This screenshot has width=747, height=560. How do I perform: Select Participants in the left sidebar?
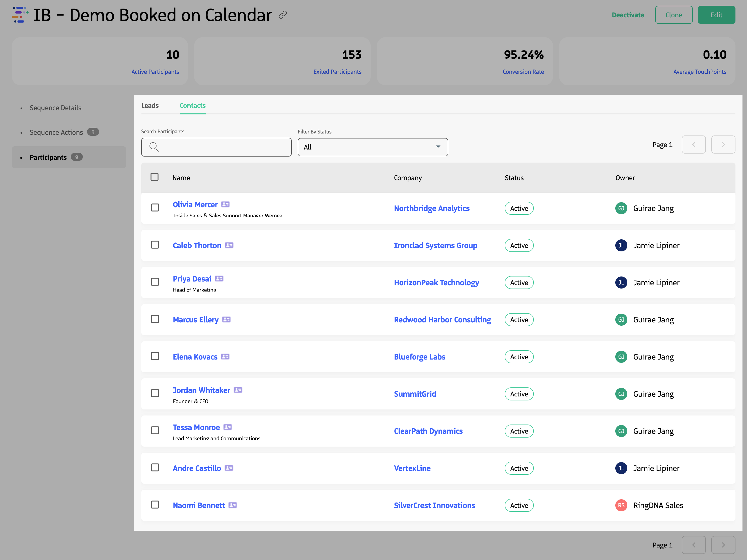[48, 157]
